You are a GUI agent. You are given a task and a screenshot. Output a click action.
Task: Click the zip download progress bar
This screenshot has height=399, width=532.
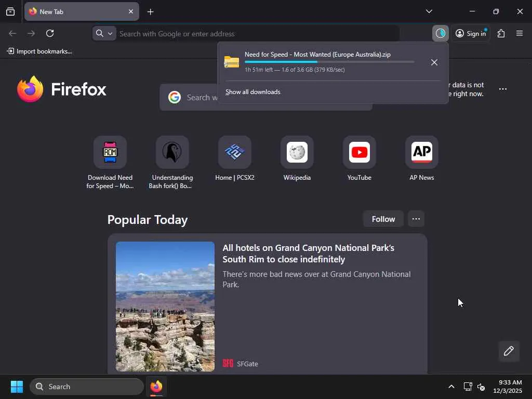point(329,62)
